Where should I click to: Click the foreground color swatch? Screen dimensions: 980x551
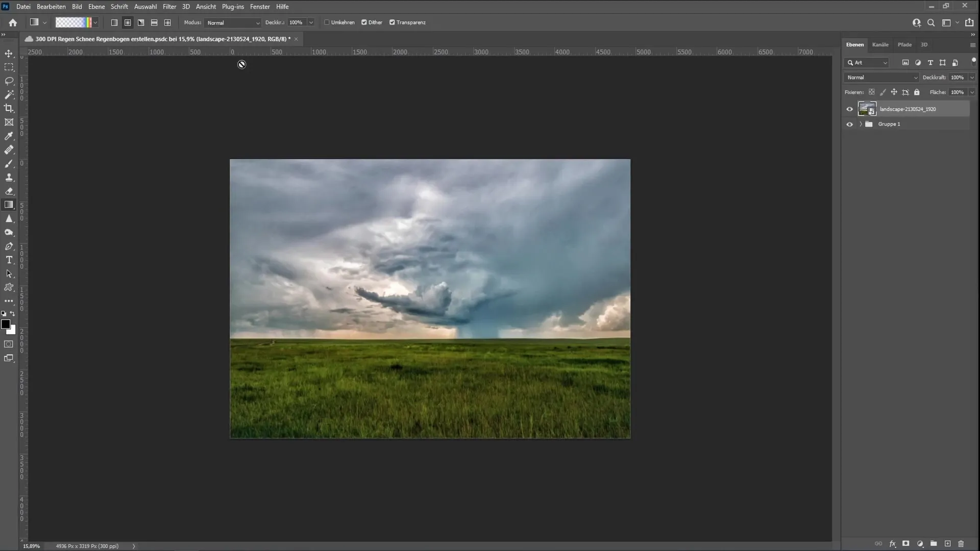click(7, 327)
